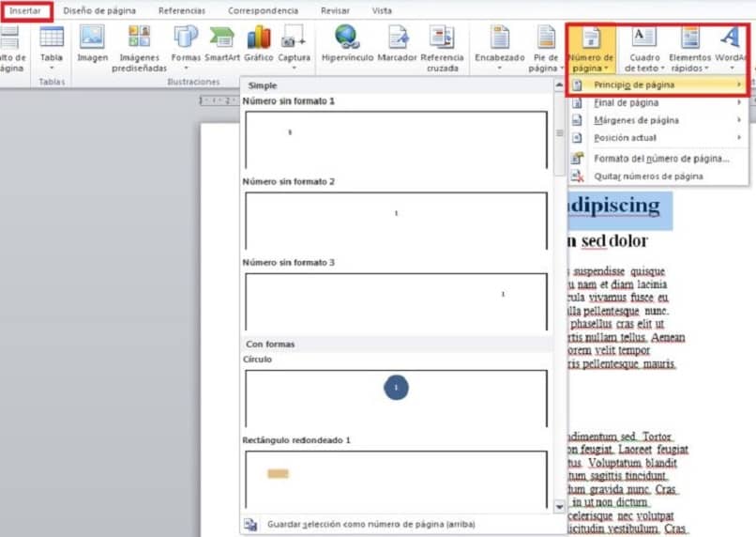Screen dimensions: 756x537
Task: Expand the Tabla dropdown arrow
Action: pos(52,68)
